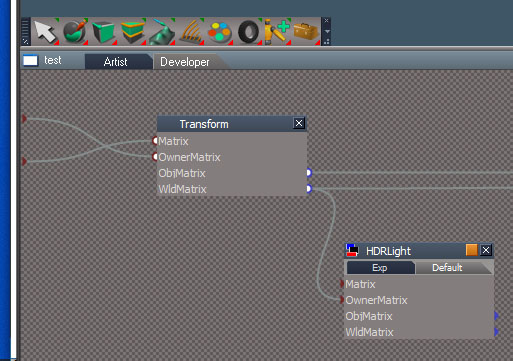Switch to the Developer tab
The height and width of the screenshot is (361, 513).
click(x=185, y=62)
